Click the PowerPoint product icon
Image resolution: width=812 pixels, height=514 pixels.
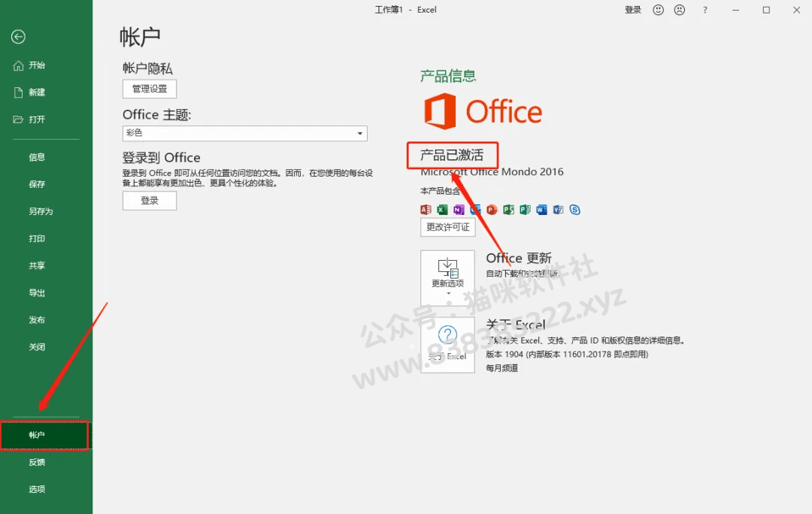(492, 210)
